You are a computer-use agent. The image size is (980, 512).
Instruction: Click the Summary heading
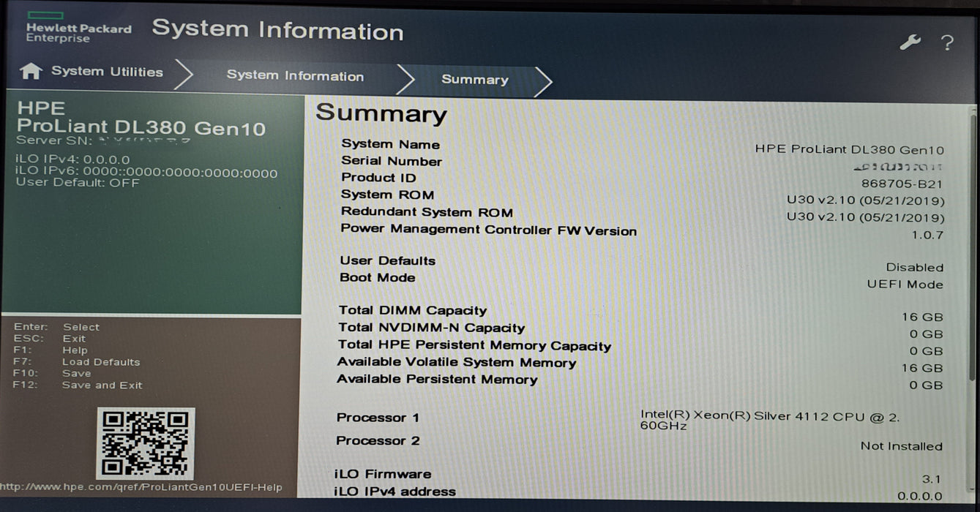click(x=381, y=113)
